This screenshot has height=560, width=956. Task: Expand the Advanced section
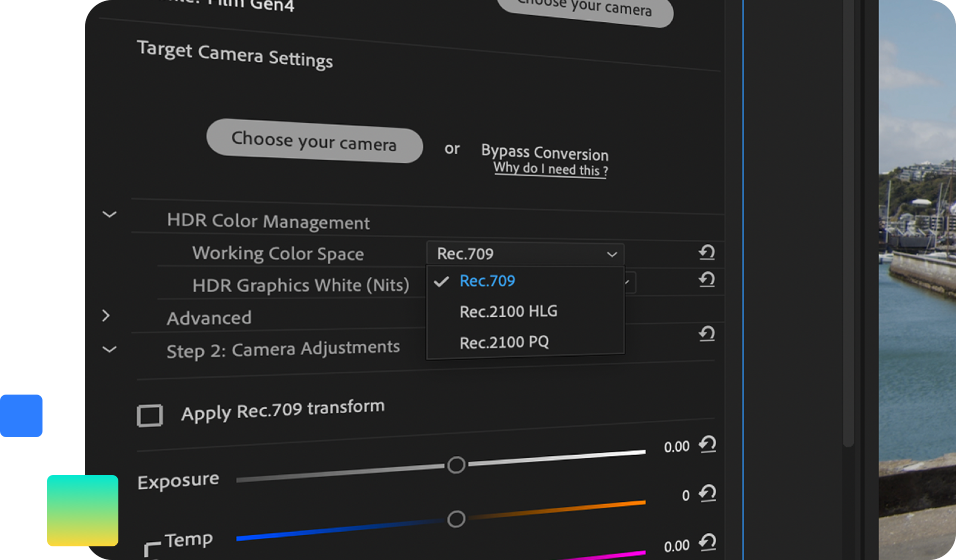[x=106, y=316]
